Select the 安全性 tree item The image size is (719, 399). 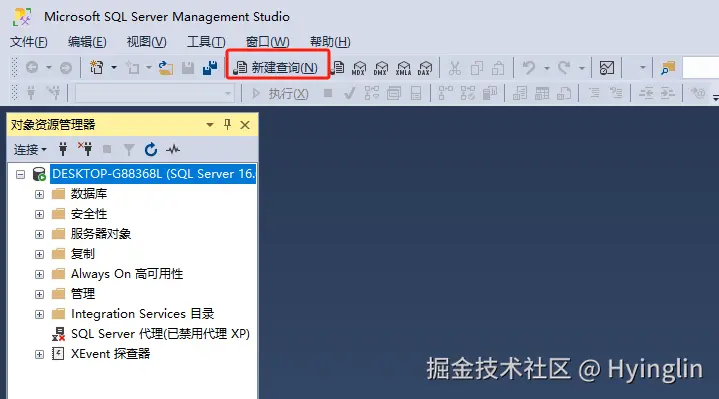[89, 214]
